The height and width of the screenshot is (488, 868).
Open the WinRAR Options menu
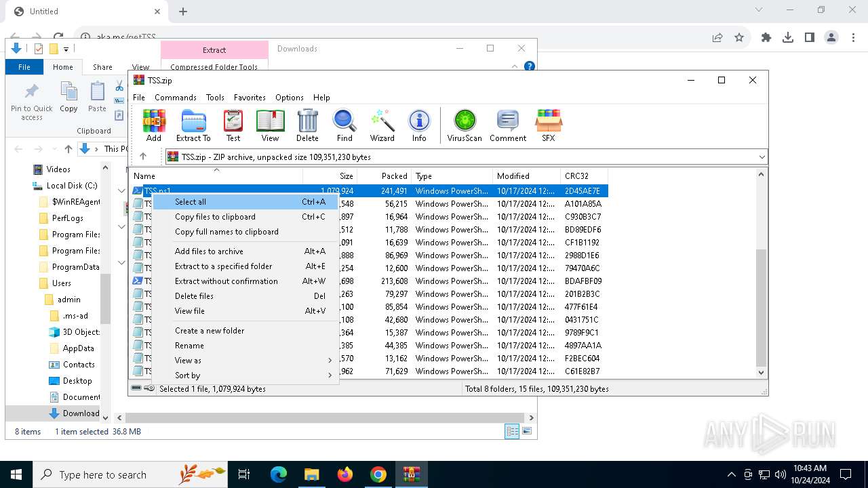pyautogui.click(x=290, y=97)
